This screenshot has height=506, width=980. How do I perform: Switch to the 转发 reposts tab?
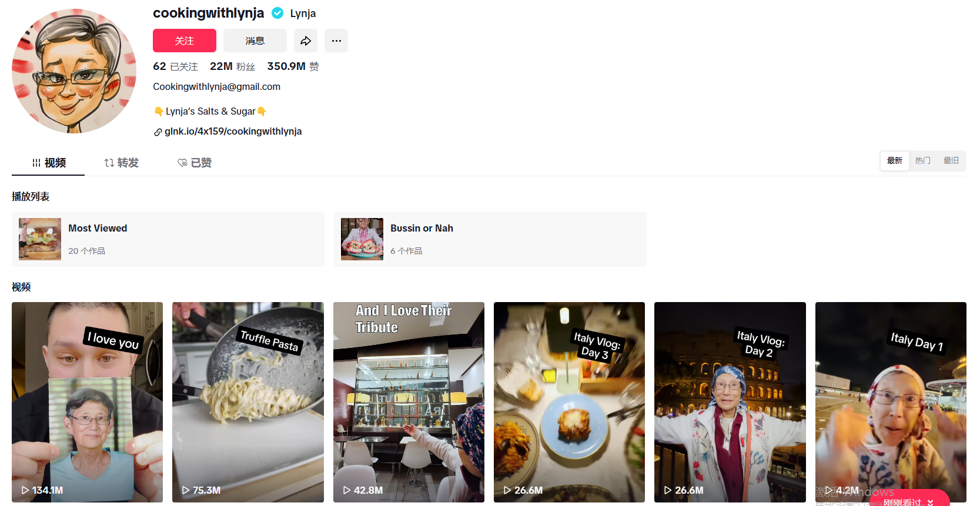(122, 163)
